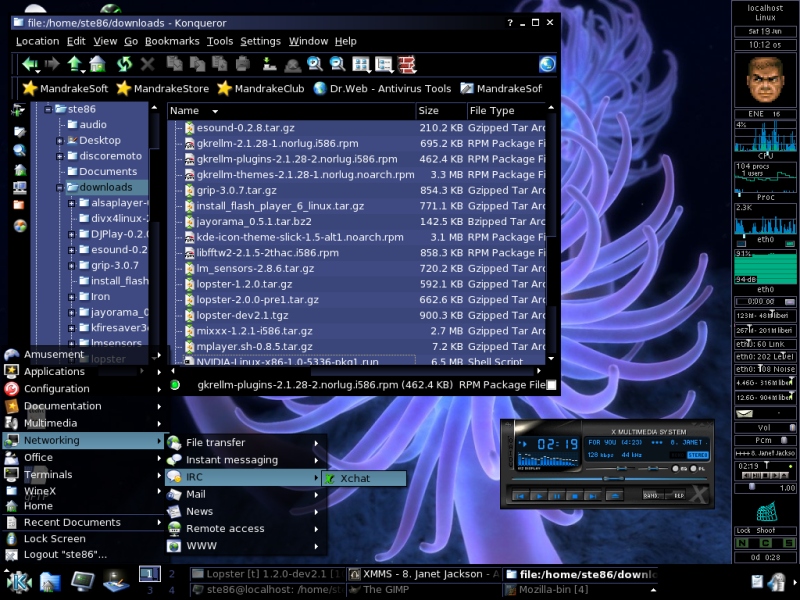800x600 pixels.
Task: Reload the downloads folder in Konqueror
Action: tap(124, 64)
